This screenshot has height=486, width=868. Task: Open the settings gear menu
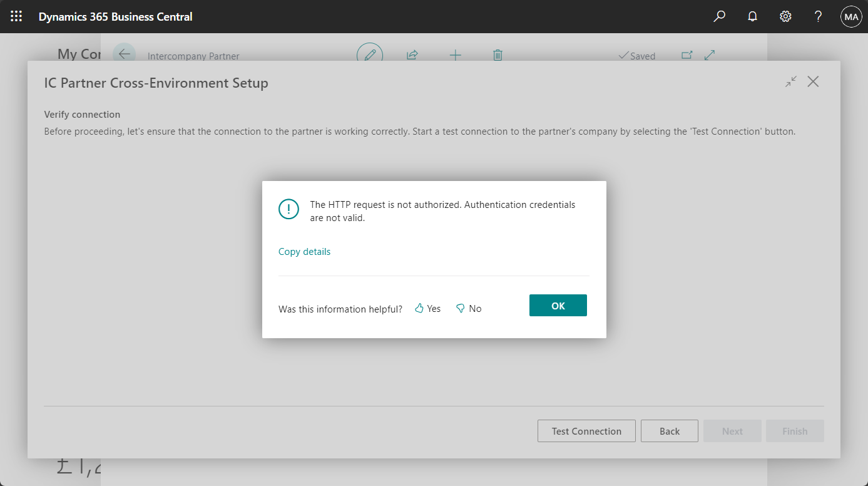(x=785, y=17)
